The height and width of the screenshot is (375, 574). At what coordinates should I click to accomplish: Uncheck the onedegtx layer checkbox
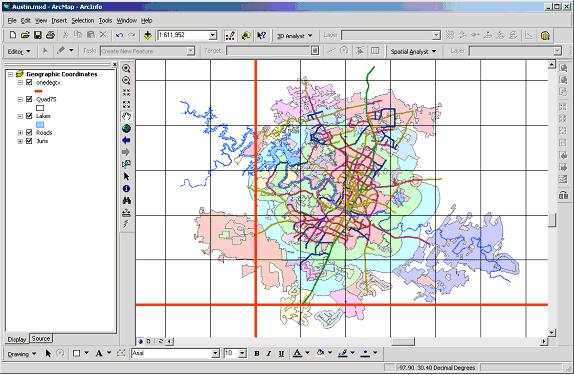pos(29,82)
